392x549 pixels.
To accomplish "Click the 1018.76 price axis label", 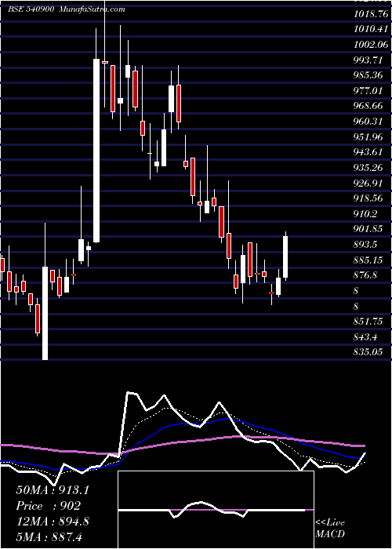I will pyautogui.click(x=371, y=14).
